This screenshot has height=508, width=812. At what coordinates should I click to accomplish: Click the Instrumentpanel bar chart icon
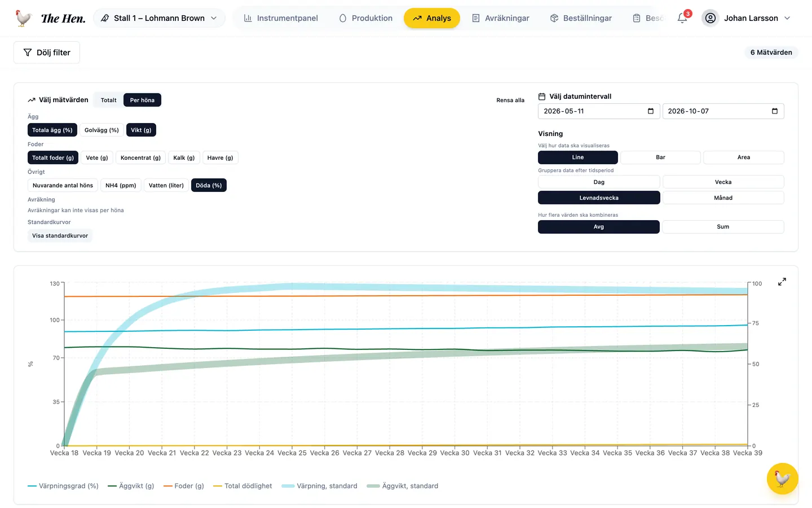click(x=248, y=18)
